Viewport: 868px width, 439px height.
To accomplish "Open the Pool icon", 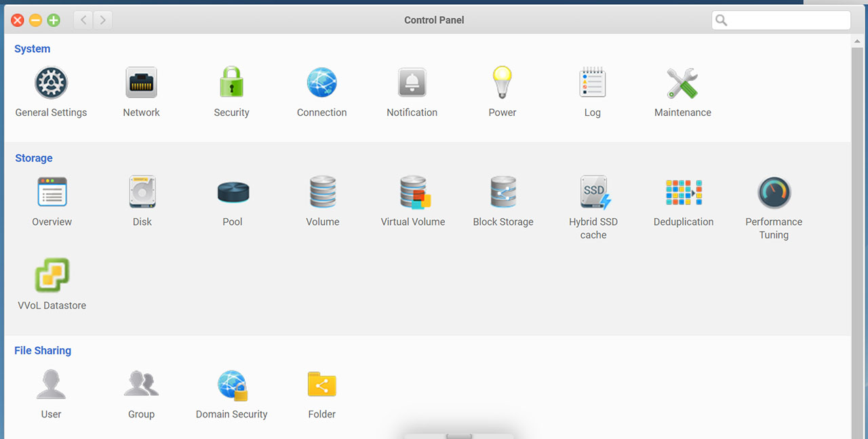I will tap(233, 192).
